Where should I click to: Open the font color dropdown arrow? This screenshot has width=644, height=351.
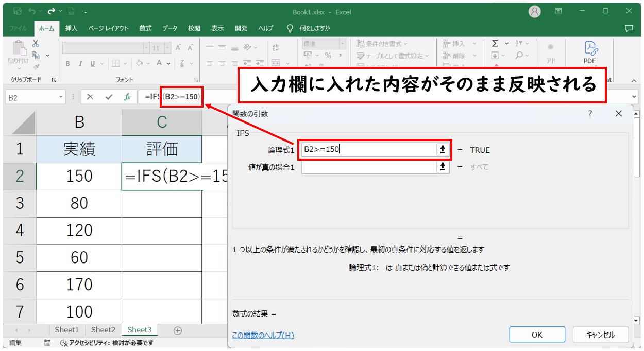pyautogui.click(x=168, y=64)
